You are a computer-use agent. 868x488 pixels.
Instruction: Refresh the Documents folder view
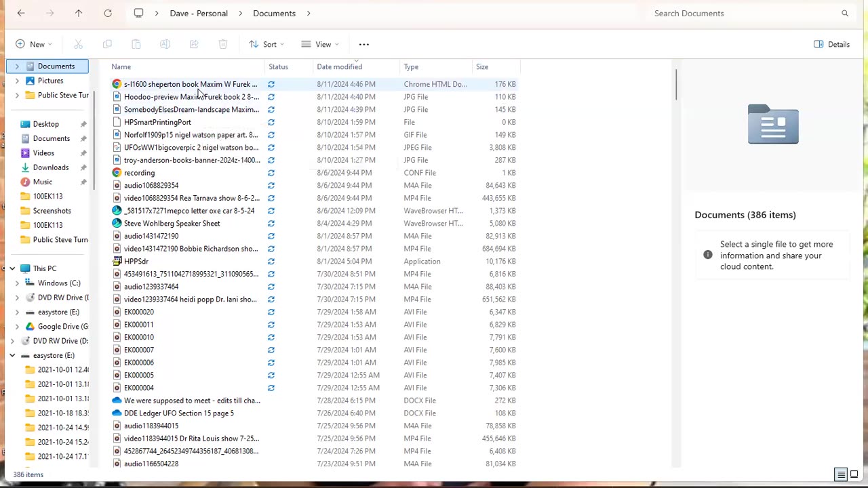[108, 13]
